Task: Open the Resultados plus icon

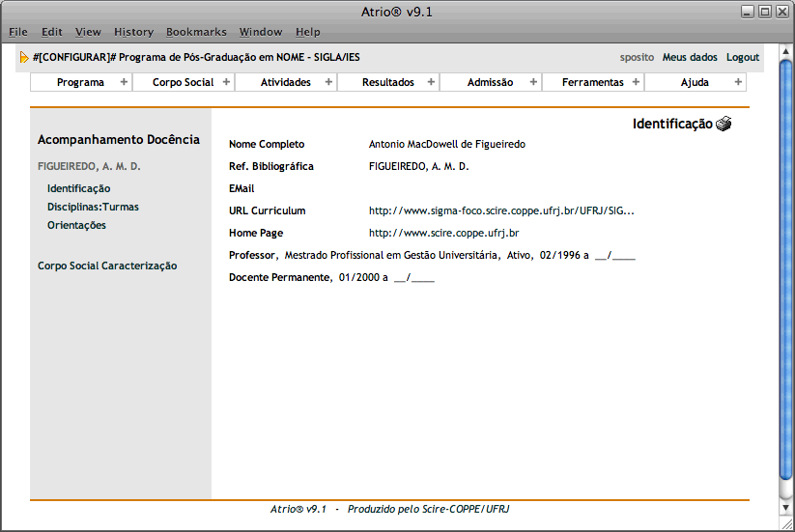Action: point(431,82)
